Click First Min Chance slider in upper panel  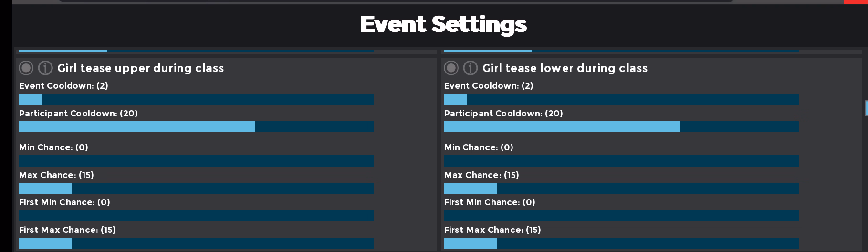196,216
